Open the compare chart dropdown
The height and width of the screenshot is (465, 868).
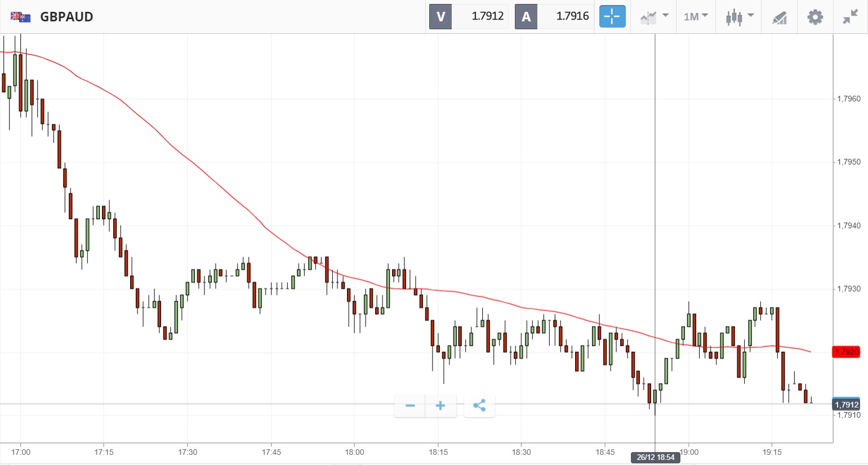tap(654, 16)
